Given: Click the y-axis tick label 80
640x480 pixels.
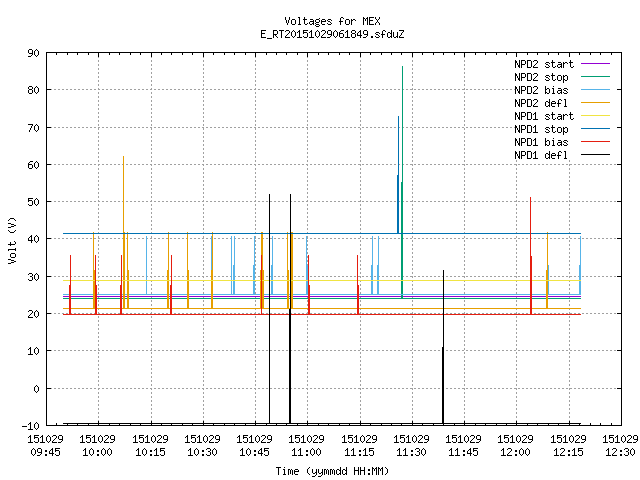Looking at the screenshot, I should [x=33, y=90].
